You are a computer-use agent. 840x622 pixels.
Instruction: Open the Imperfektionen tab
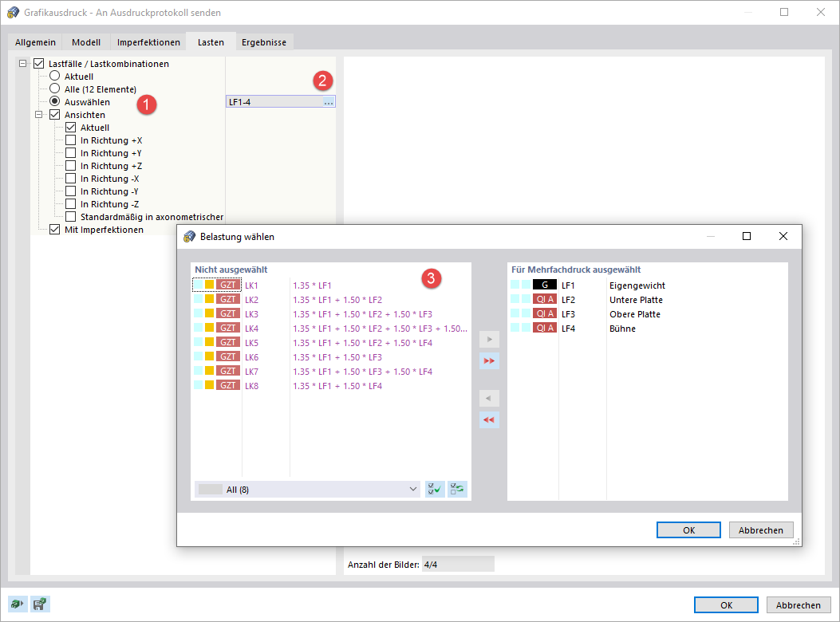[x=148, y=41]
